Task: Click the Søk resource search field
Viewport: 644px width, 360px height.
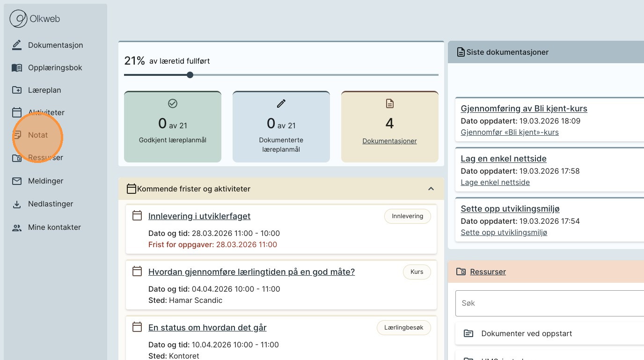Action: point(548,303)
